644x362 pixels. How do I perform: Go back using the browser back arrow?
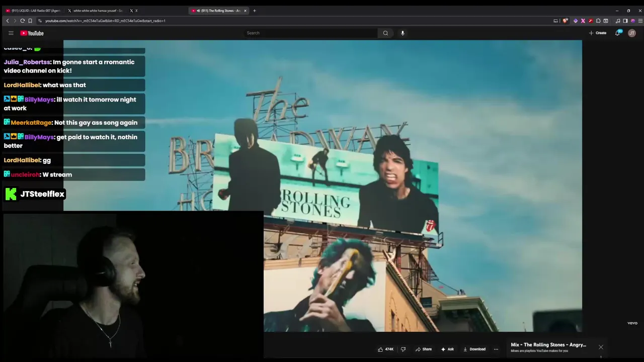point(8,21)
